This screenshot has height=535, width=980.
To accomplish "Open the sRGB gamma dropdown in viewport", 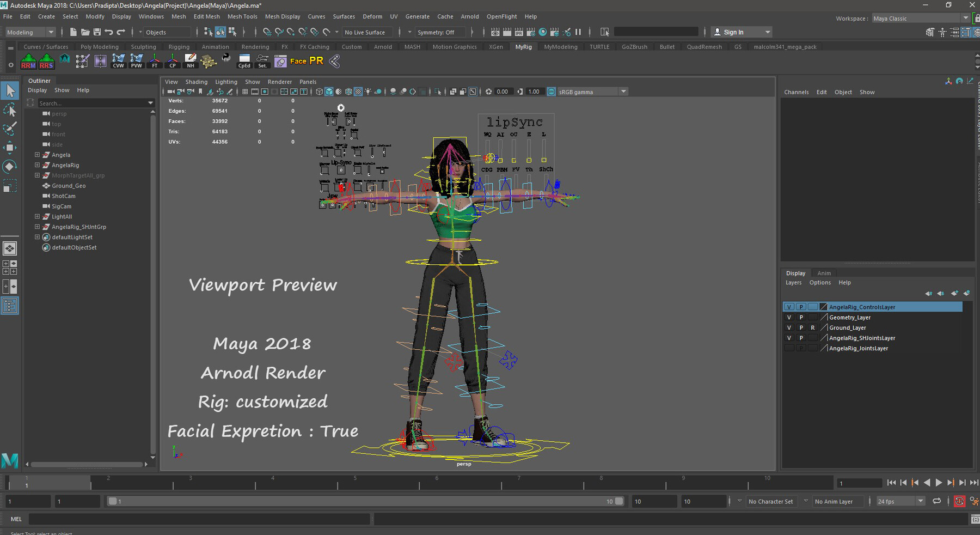I will [x=623, y=91].
